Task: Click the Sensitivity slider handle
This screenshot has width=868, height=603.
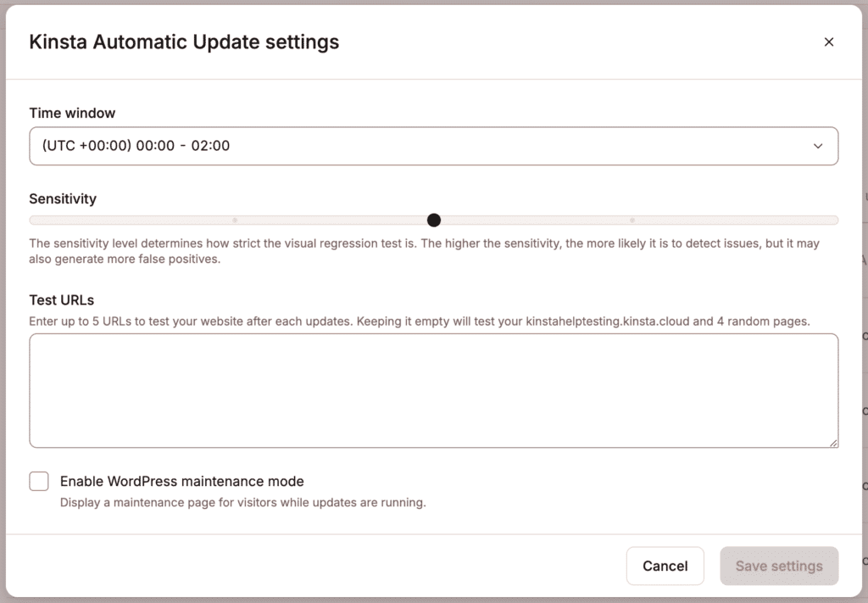Action: point(434,221)
